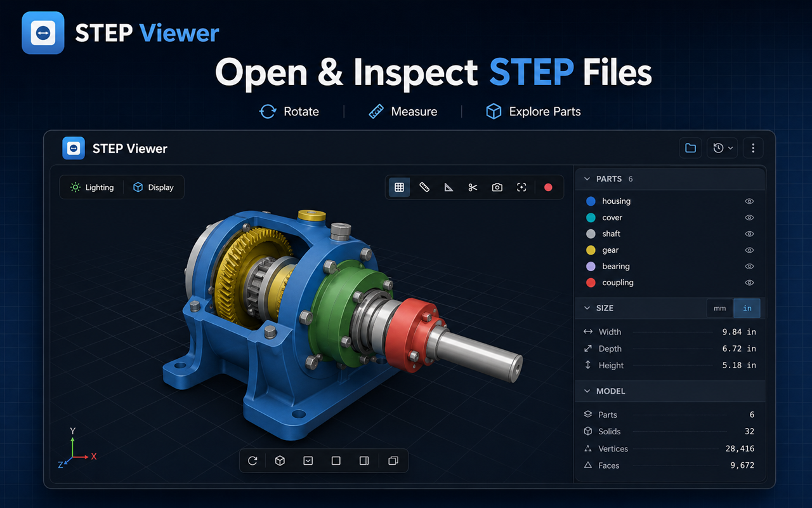Take a snapshot with the camera icon

click(497, 187)
